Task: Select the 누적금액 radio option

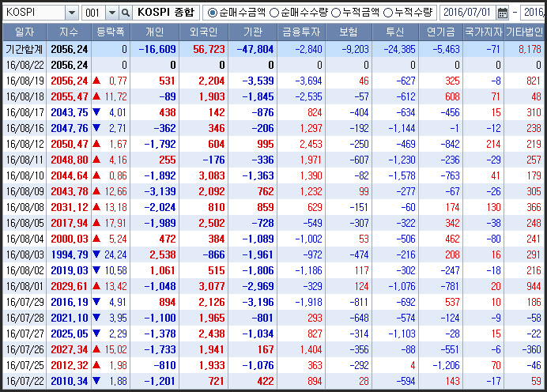Action: click(336, 13)
